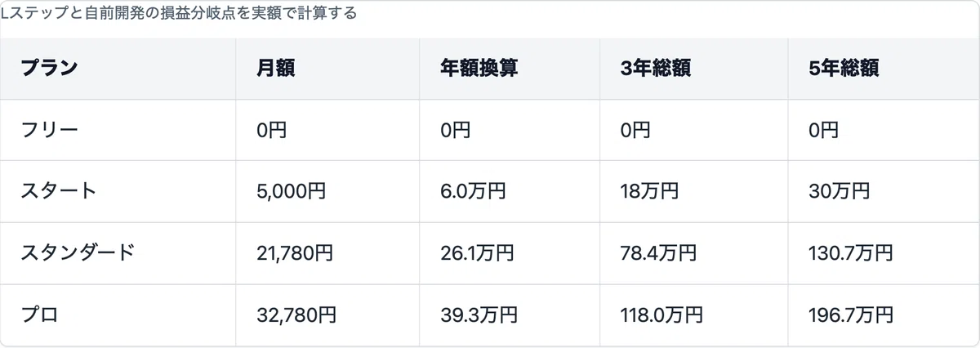Select the 118.0万円 three-year total
Screen dimensions: 980x348
[x=661, y=315]
